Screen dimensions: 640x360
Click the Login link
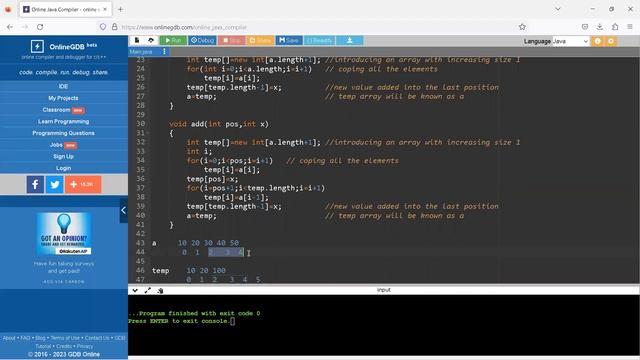point(63,168)
